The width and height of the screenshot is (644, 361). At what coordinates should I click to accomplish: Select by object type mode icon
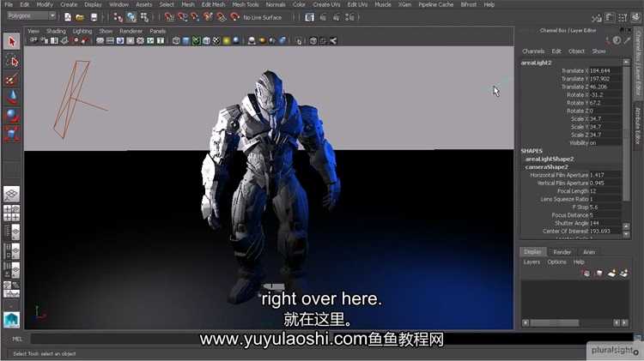pos(131,17)
